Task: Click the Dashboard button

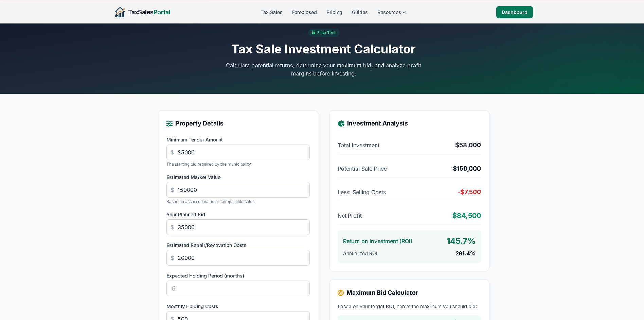Action: (514, 12)
